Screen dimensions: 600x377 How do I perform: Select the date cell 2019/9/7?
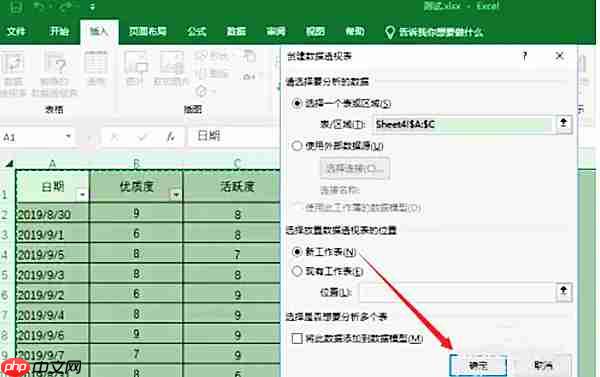(53, 354)
